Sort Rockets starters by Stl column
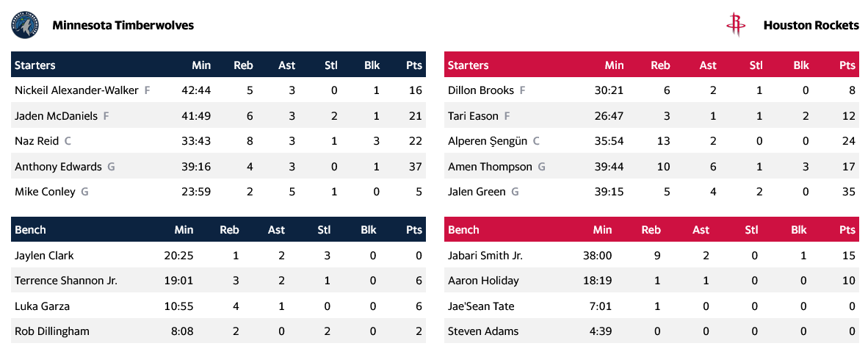 click(x=756, y=65)
